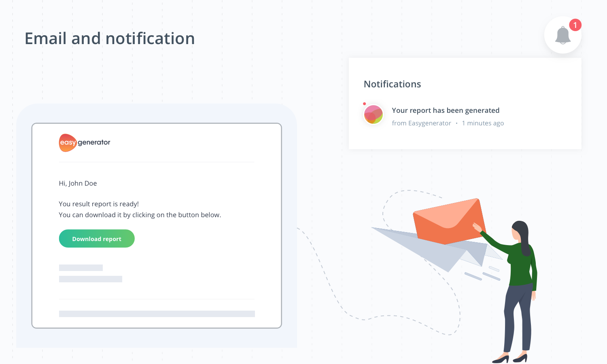Click the '1 minutes ago' timestamp
The height and width of the screenshot is (364, 607).
tap(483, 123)
